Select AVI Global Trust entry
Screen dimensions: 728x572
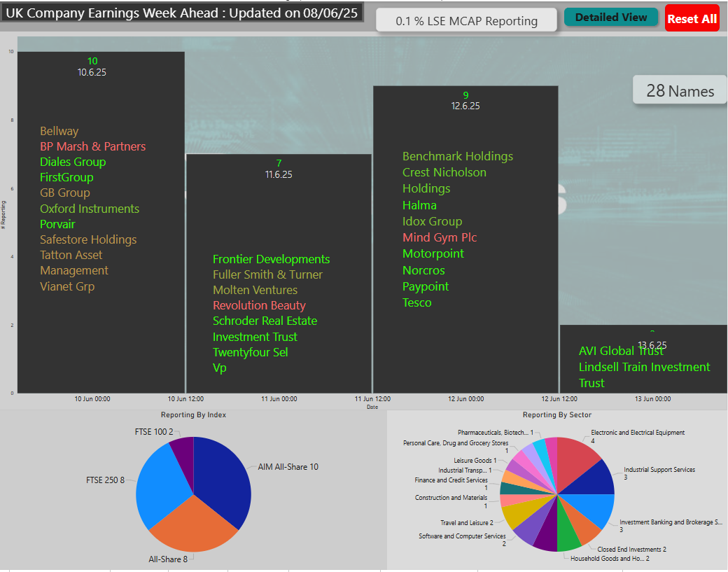(621, 351)
